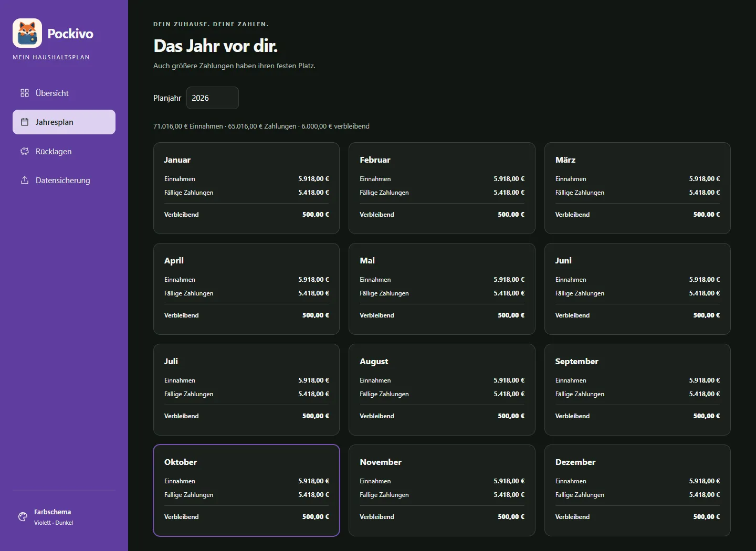Select the Februar month card

point(442,188)
